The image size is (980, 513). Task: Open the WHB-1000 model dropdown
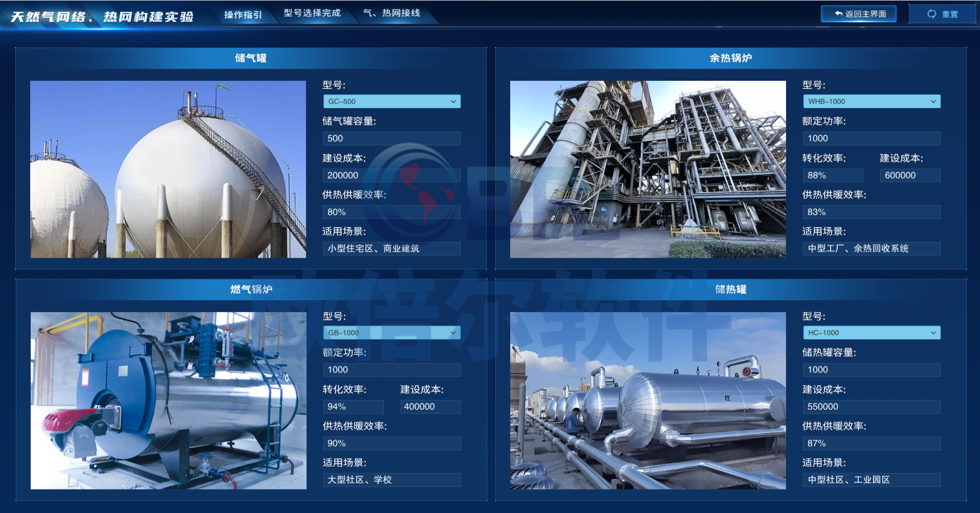click(x=872, y=101)
